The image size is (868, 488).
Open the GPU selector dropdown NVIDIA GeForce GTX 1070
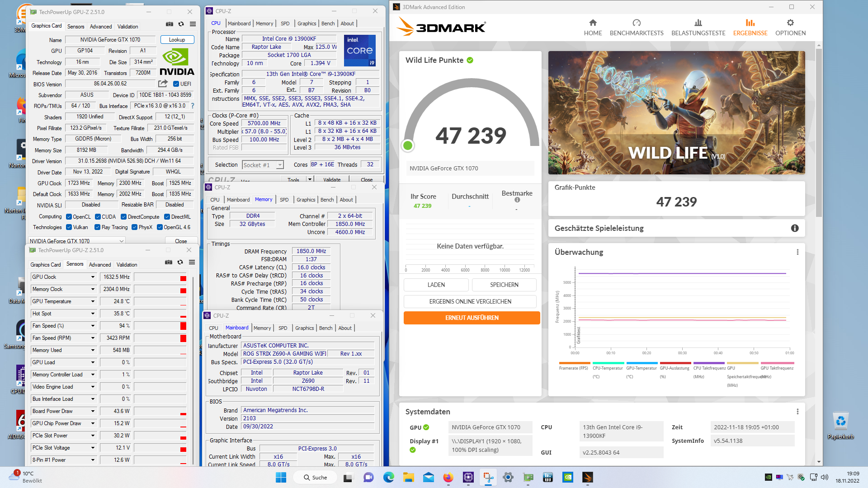(77, 241)
